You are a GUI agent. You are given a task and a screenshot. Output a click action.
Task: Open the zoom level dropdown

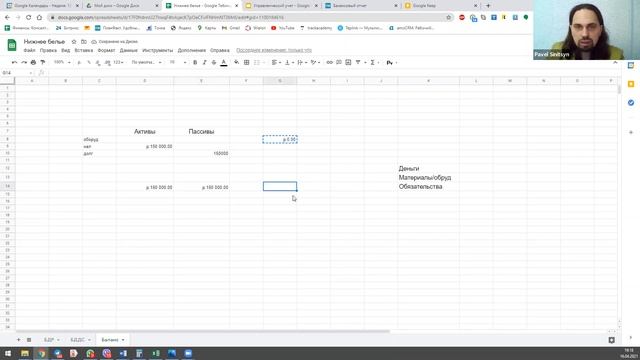(62, 62)
